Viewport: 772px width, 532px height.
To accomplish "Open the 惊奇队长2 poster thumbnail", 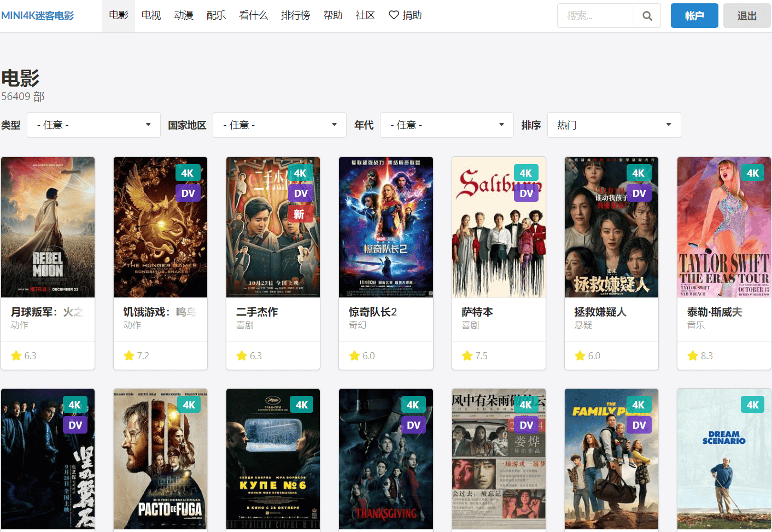I will tap(386, 227).
